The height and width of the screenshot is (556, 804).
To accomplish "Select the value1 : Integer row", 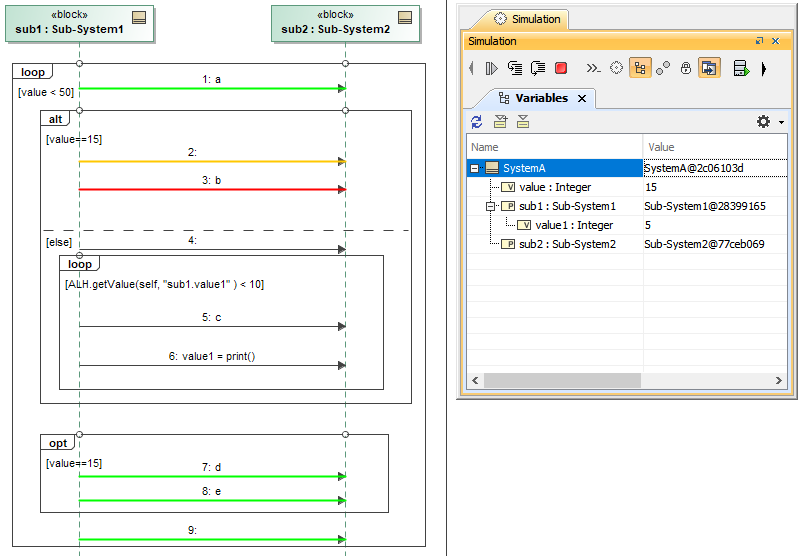I will tap(574, 225).
